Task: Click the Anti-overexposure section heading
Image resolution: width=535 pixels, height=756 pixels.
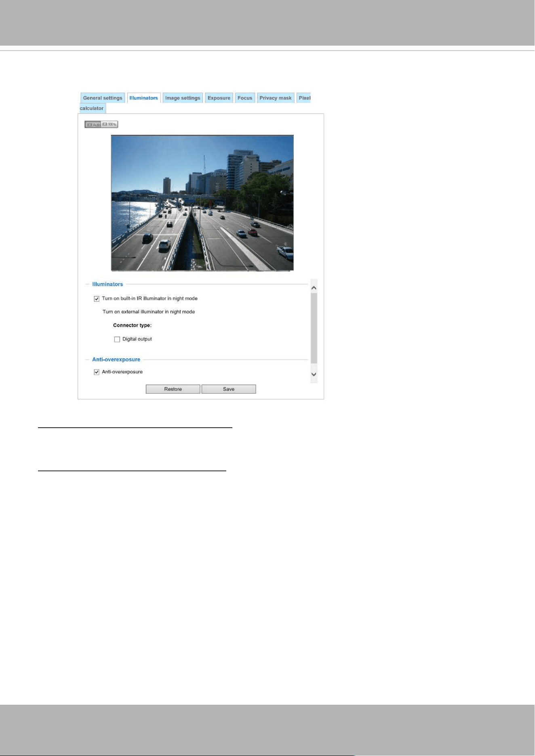Action: pyautogui.click(x=116, y=359)
